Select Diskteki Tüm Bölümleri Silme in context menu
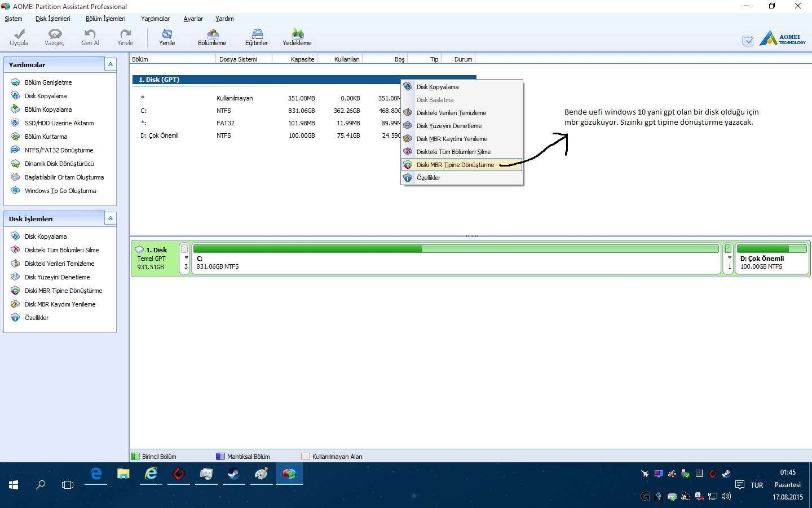This screenshot has height=508, width=812. point(462,152)
